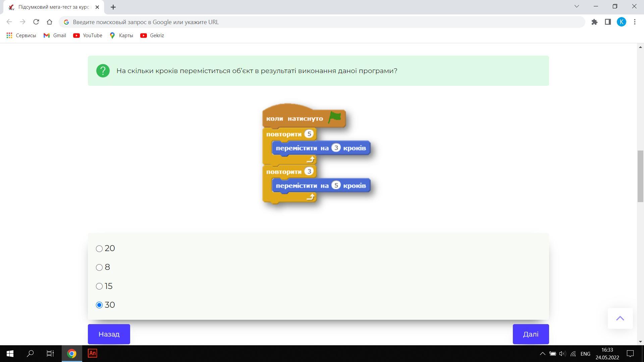Click the reload page icon
This screenshot has width=644, height=362.
[36, 22]
